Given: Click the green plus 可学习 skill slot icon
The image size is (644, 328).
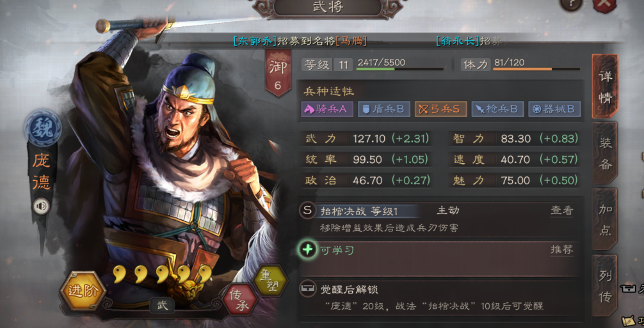Looking at the screenshot, I should 308,249.
